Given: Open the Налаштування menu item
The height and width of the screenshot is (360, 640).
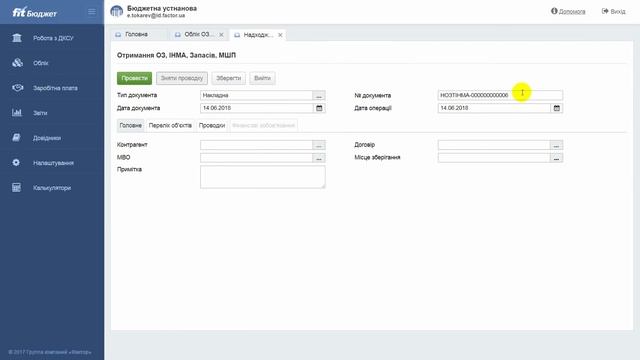Looking at the screenshot, I should click(x=52, y=162).
